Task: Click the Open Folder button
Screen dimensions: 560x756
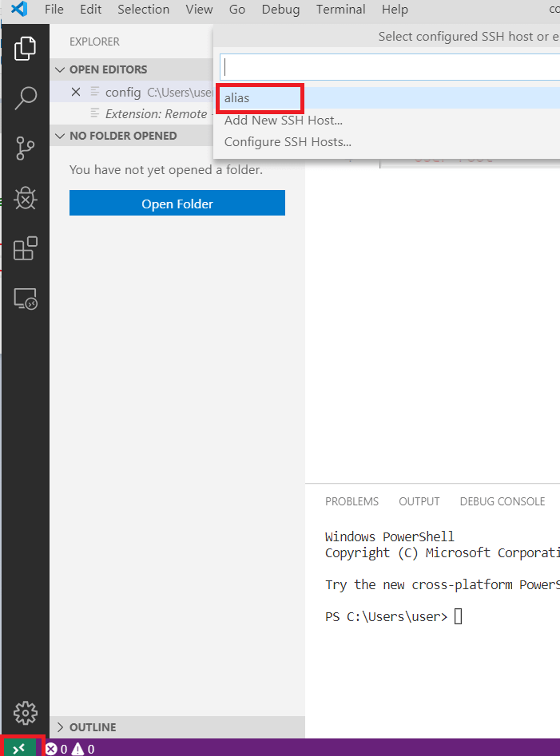Action: (x=177, y=203)
